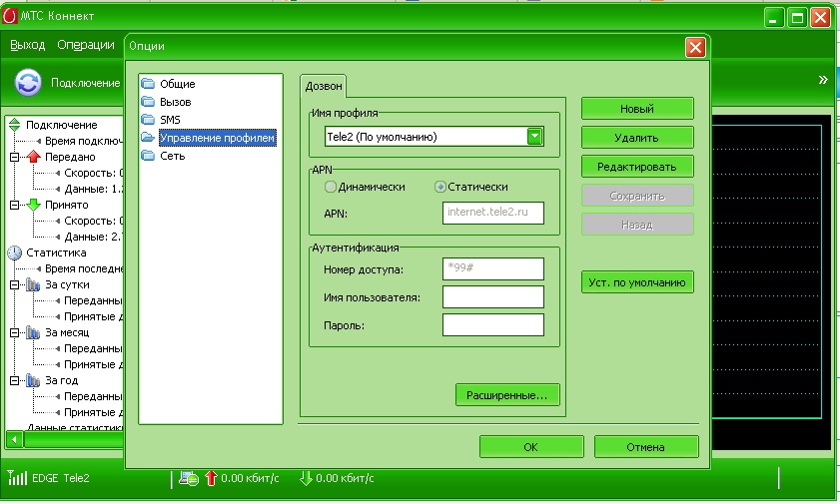
Task: Collapse the За месяц tree node
Action: click(x=14, y=332)
